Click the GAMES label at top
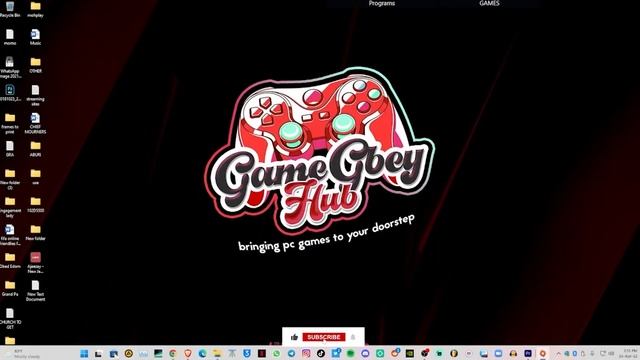 489,3
